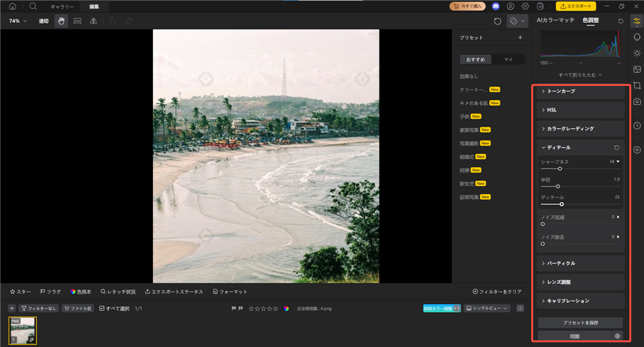Screen dimensions: 644x347
Task: Click the flip mirror tool icon
Action: tap(93, 21)
